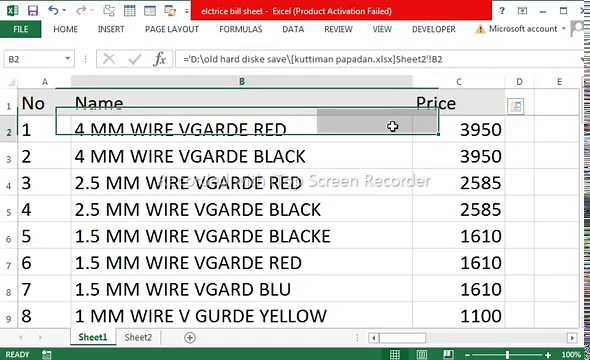Switch to Page Break Preview icon
Image resolution: width=590 pixels, height=360 pixels.
pos(448,354)
